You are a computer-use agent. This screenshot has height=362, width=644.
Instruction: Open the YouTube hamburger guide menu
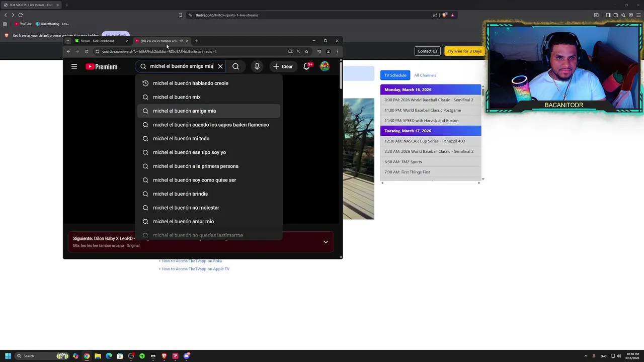point(74,66)
